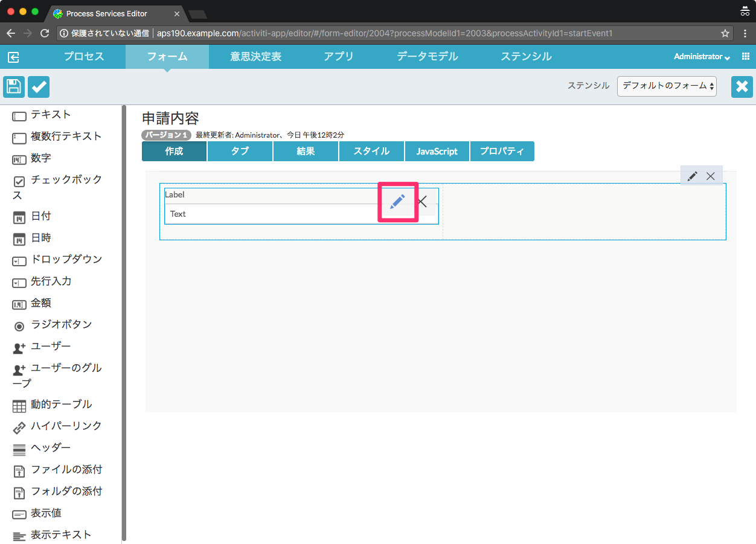Click the browser back arrow
The image size is (756, 544).
tap(10, 33)
